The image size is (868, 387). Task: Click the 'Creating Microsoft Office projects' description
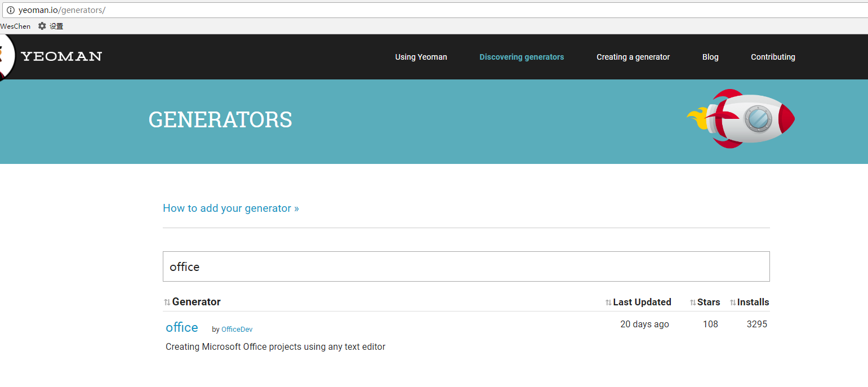point(275,347)
